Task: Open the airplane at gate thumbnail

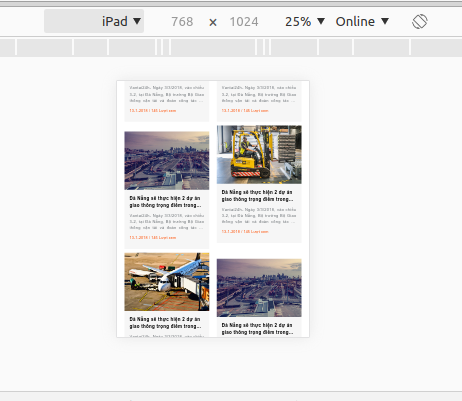Action: click(167, 282)
